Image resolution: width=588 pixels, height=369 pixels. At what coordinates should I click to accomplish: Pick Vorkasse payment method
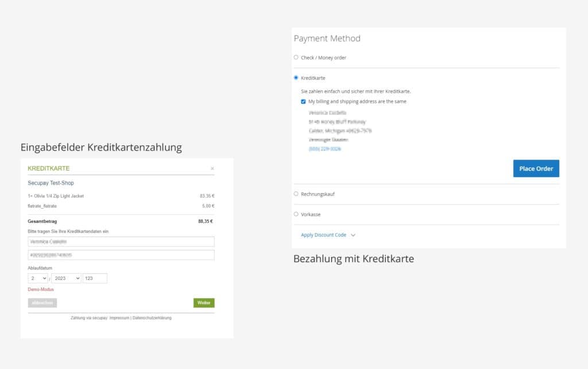(296, 214)
